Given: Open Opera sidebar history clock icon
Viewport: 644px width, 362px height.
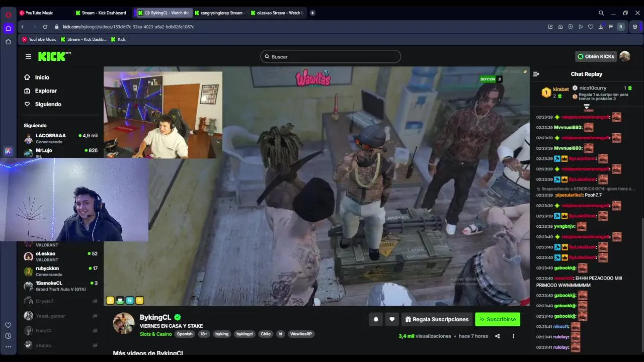Looking at the screenshot, I should pyautogui.click(x=8, y=336).
